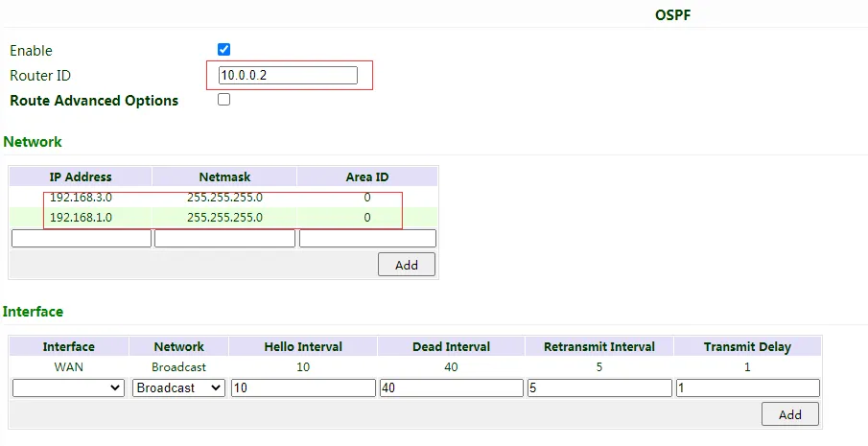
Task: Click the WAN row Transmit Delay value 1
Action: (747, 366)
